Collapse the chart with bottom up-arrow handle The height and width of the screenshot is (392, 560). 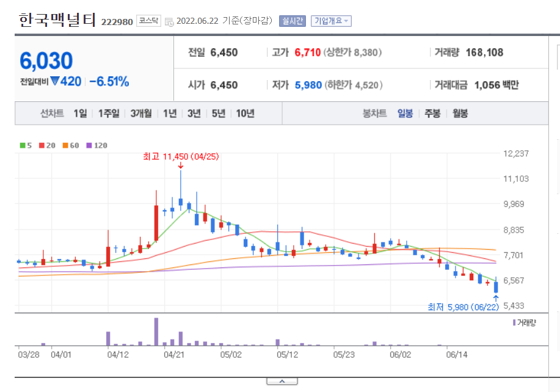(x=282, y=381)
